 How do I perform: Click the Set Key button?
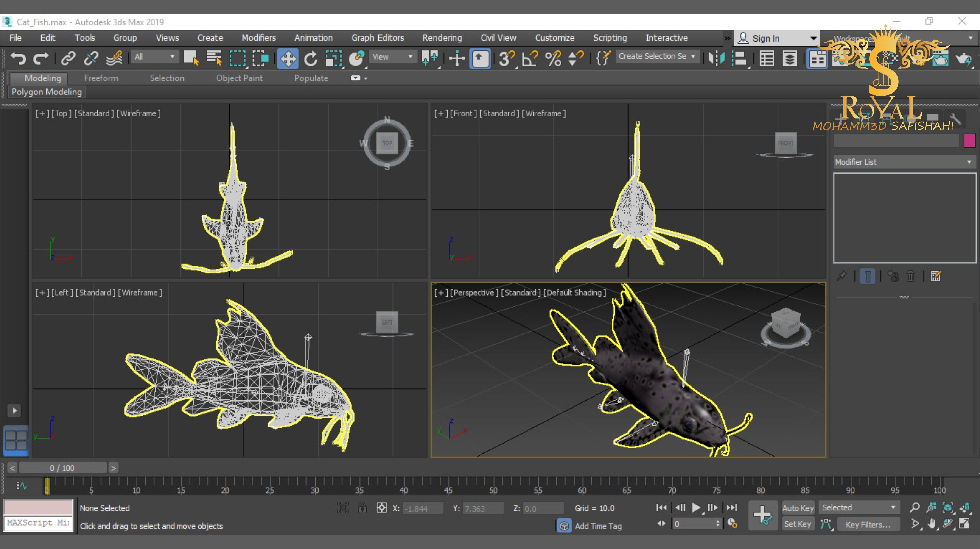pyautogui.click(x=797, y=524)
